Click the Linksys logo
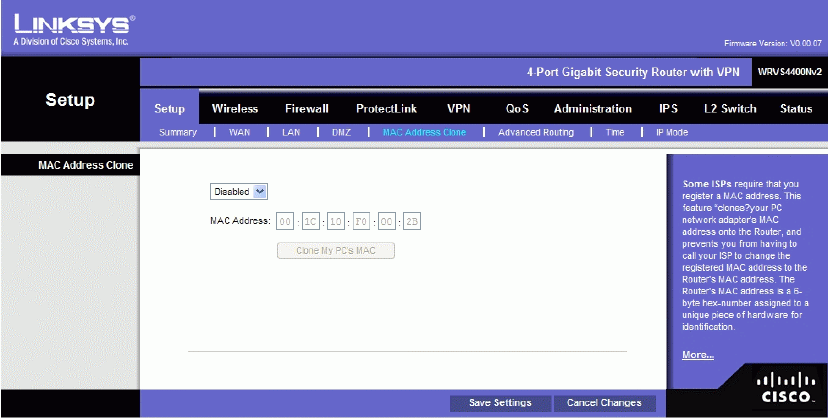Image resolution: width=828 pixels, height=418 pixels. pos(74,30)
